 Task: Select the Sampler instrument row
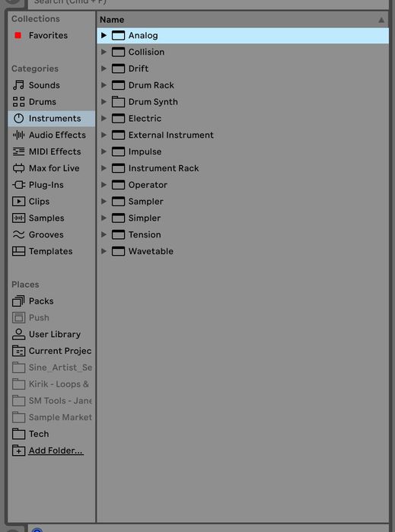(x=243, y=202)
